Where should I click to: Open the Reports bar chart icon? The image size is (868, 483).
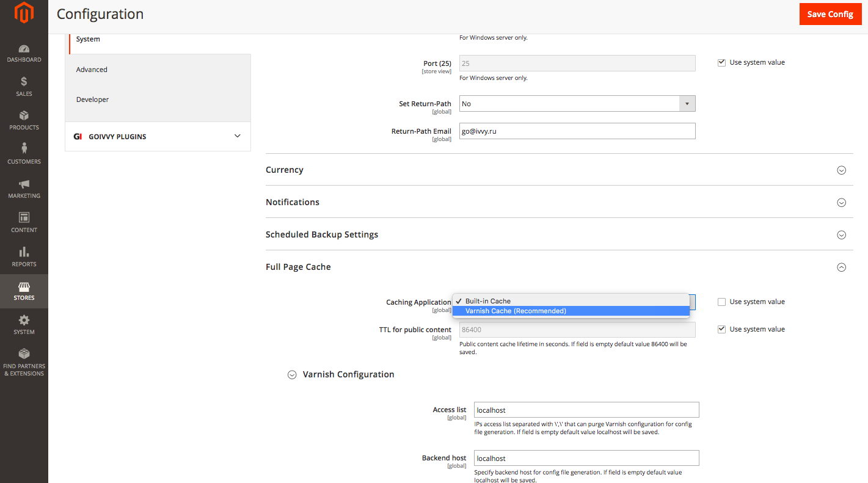(x=24, y=257)
